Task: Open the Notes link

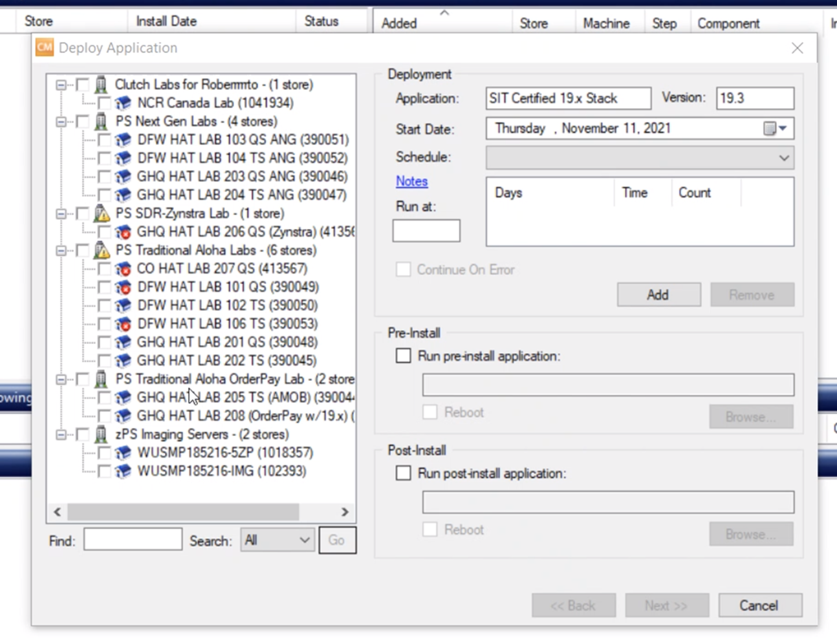Action: click(411, 181)
